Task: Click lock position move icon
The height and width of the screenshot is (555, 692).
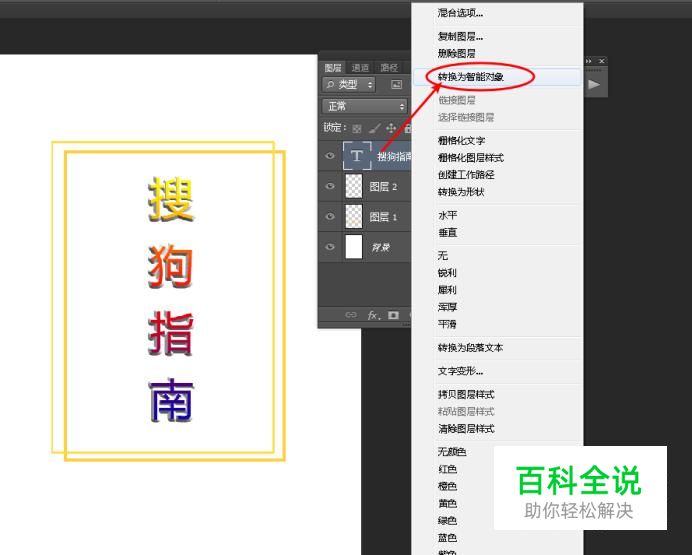Action: click(391, 128)
